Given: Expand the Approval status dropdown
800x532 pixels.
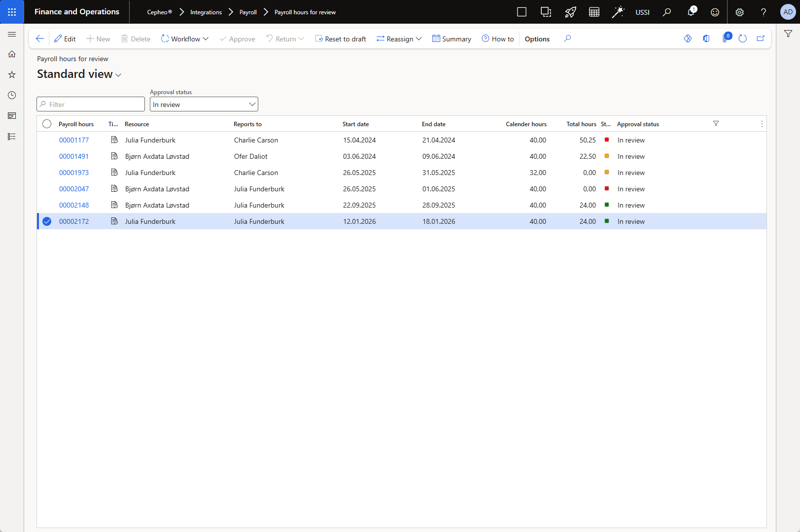Looking at the screenshot, I should [x=252, y=105].
